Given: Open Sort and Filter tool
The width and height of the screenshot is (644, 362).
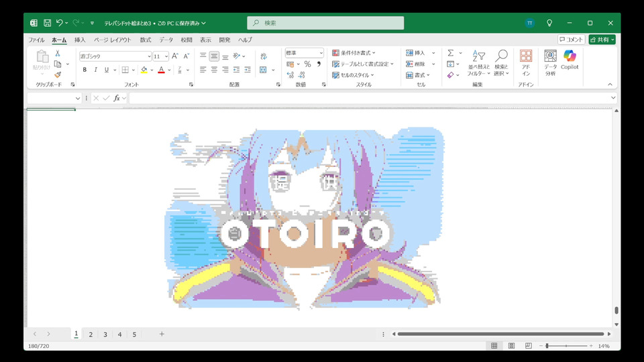Looking at the screenshot, I should click(478, 63).
